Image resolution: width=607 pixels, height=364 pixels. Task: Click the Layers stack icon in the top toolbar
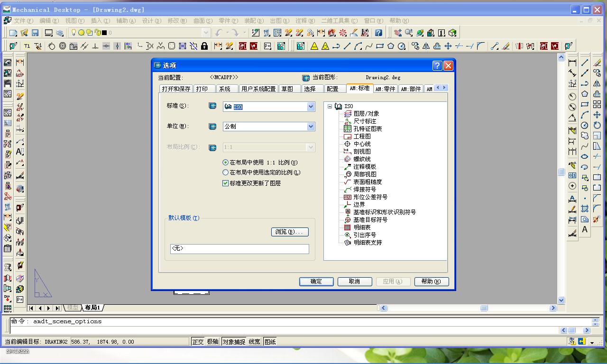click(60, 33)
